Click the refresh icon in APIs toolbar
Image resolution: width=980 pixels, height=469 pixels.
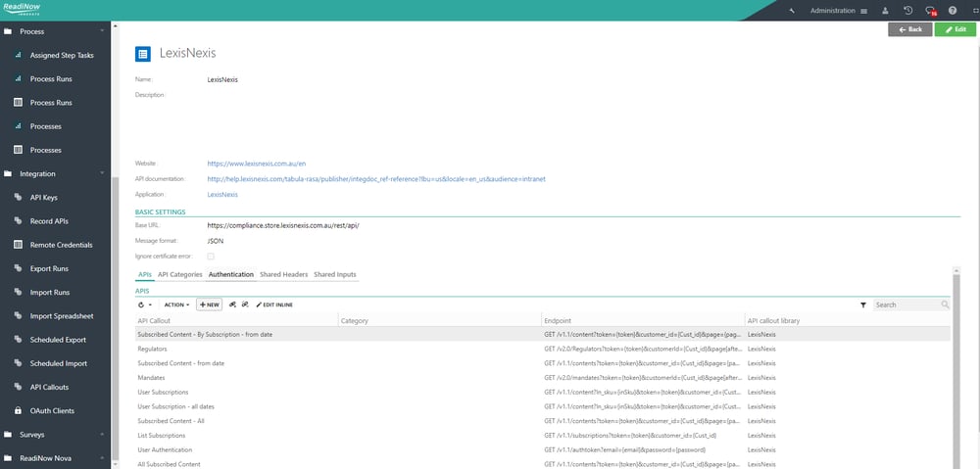(141, 305)
